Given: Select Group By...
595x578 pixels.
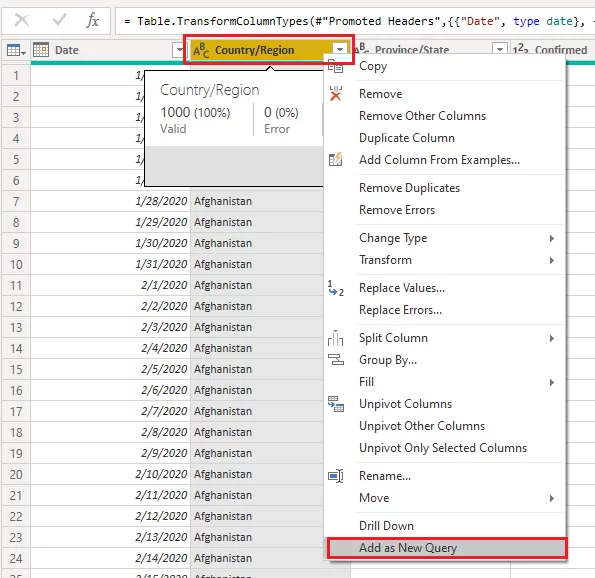Looking at the screenshot, I should point(445,360).
